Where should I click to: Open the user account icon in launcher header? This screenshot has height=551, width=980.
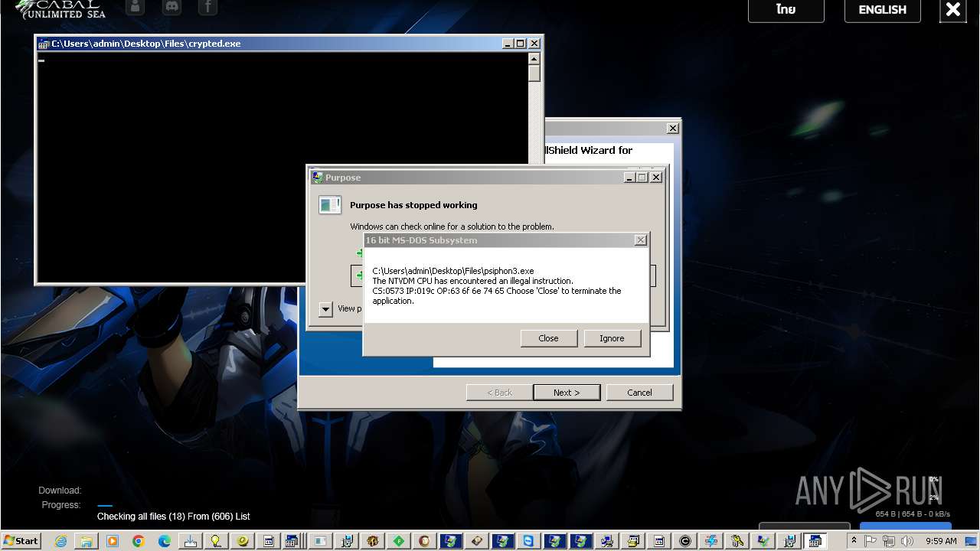pyautogui.click(x=135, y=8)
